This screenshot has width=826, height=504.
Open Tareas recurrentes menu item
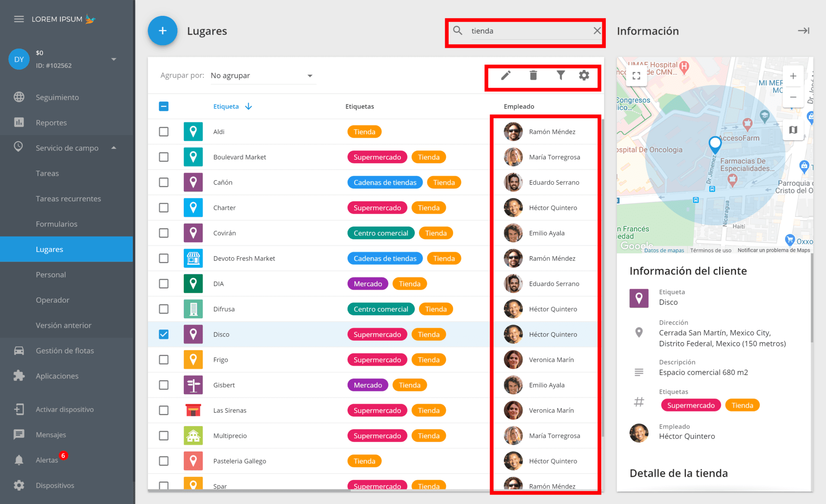point(68,199)
